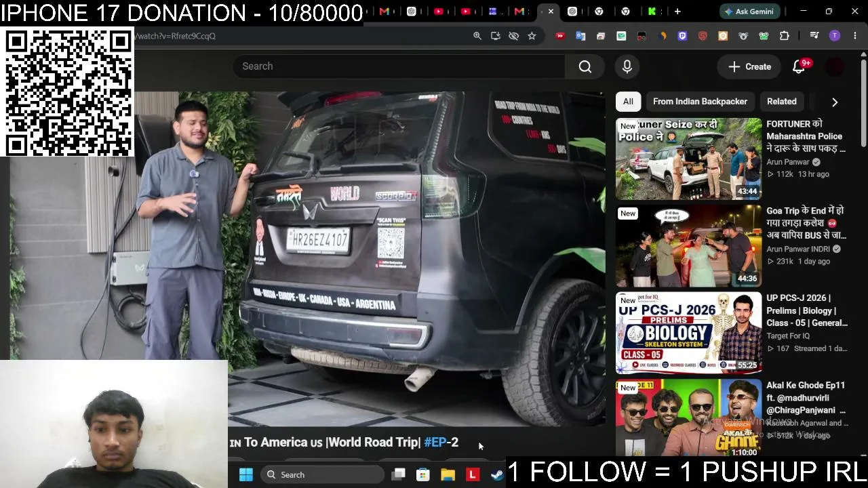The width and height of the screenshot is (868, 488).
Task: Focus the YouTube Search input field
Action: tap(399, 66)
